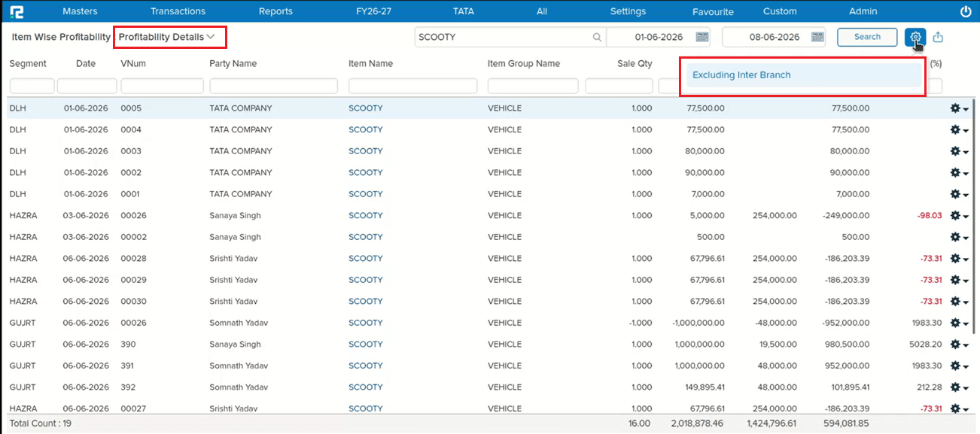Open row gear menu for VNum 00028
Screen dimensions: 980x434
point(959,259)
